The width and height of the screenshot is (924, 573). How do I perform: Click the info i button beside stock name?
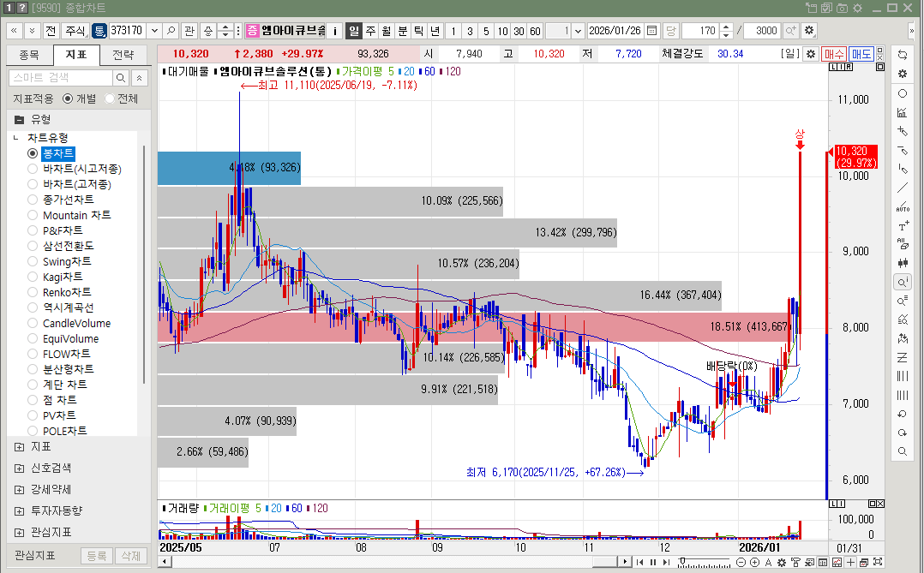(x=334, y=31)
